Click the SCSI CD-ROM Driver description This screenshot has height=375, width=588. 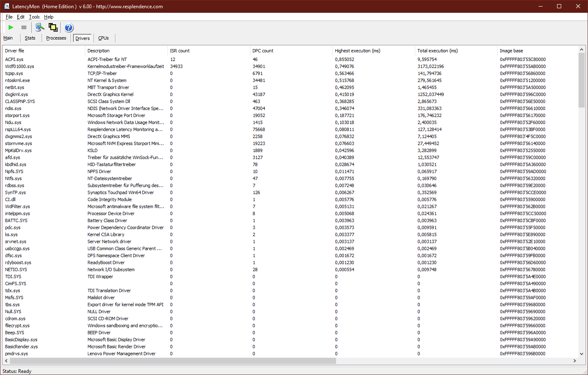(x=108, y=319)
